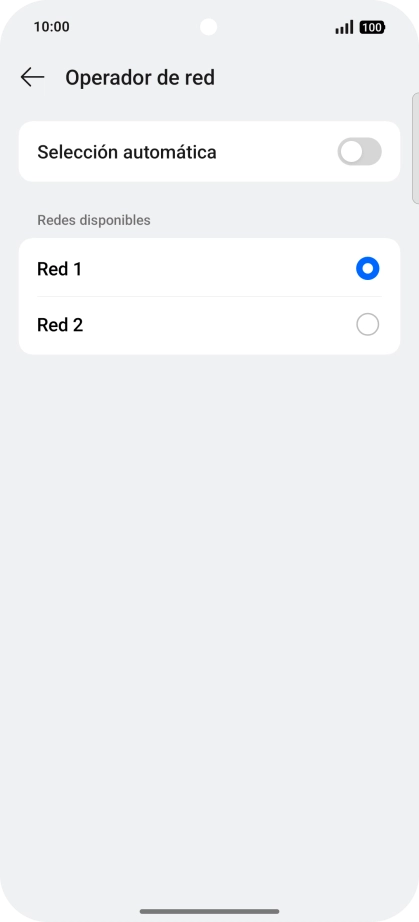Tap the empty middle of Selección automática card

[x=276, y=152]
